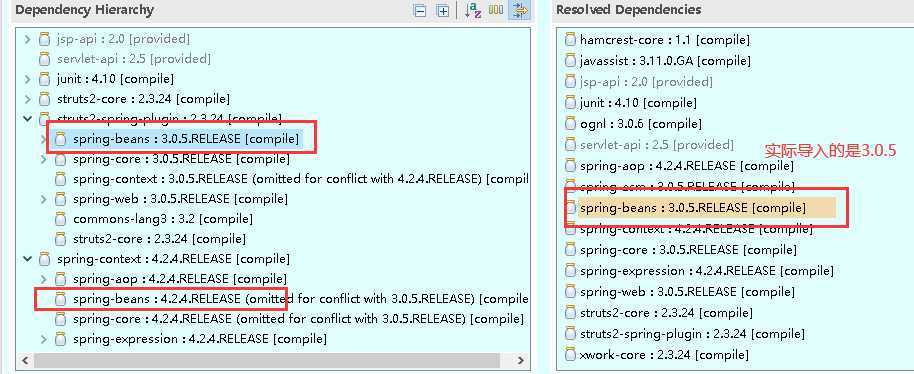Expand spring-expression : 4.2.4.RELEASE hierarchy node
Viewport: 914px width, 374px height.
coord(44,338)
